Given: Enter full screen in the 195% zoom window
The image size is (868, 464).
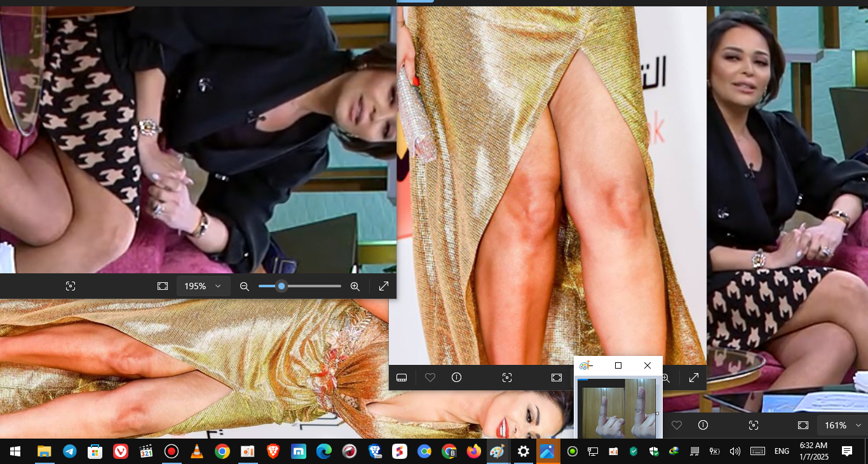Looking at the screenshot, I should pos(384,287).
